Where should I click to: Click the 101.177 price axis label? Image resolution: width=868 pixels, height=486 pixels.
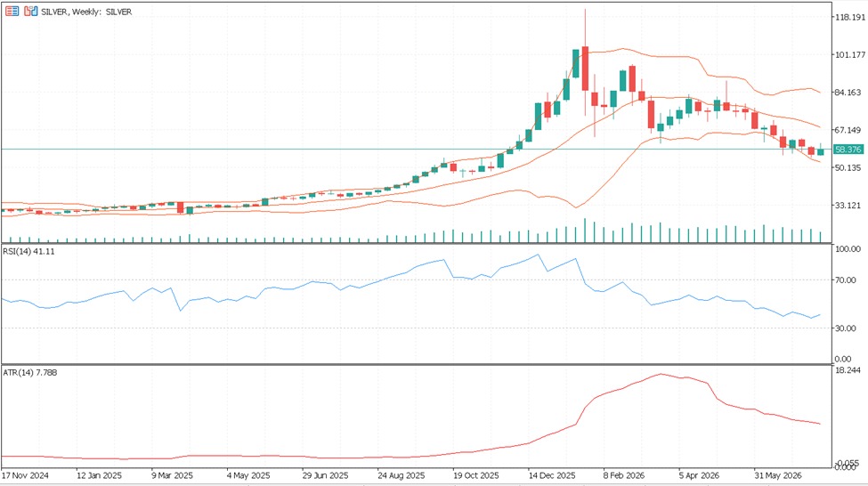pos(849,55)
